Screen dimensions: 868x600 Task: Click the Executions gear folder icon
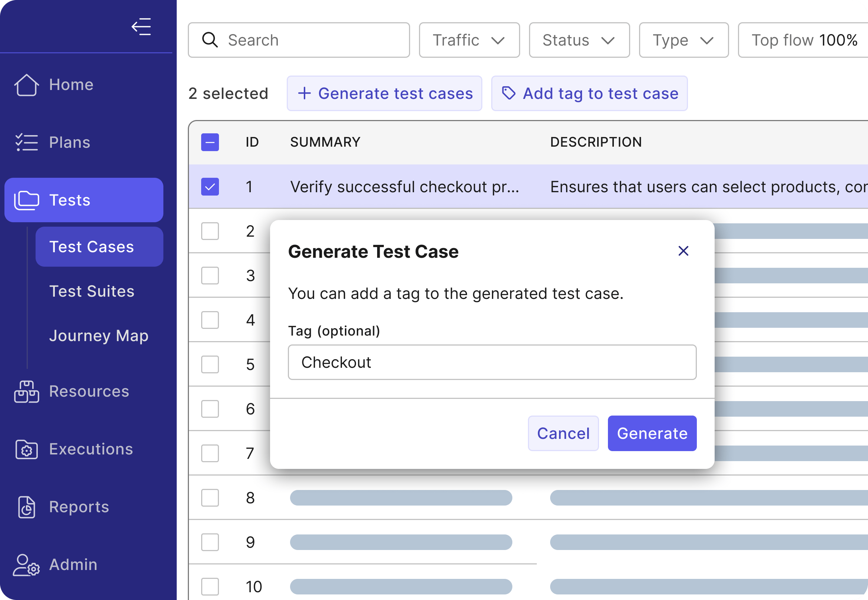click(26, 449)
